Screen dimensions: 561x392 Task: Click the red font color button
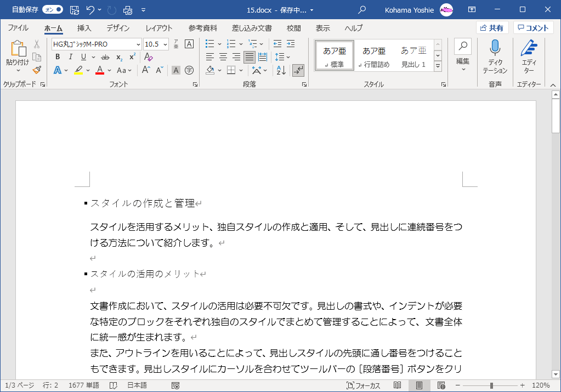pyautogui.click(x=100, y=70)
